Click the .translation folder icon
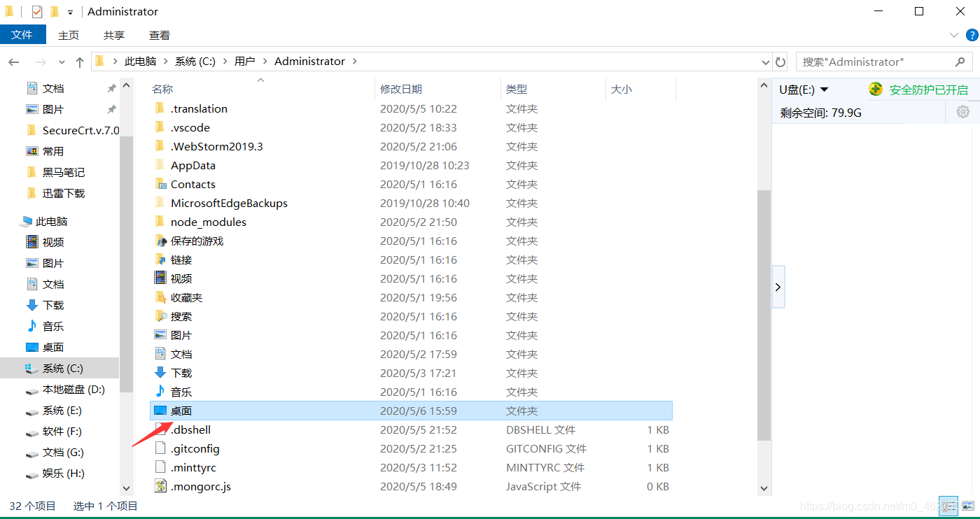Screen dimensions: 980x519 point(160,108)
